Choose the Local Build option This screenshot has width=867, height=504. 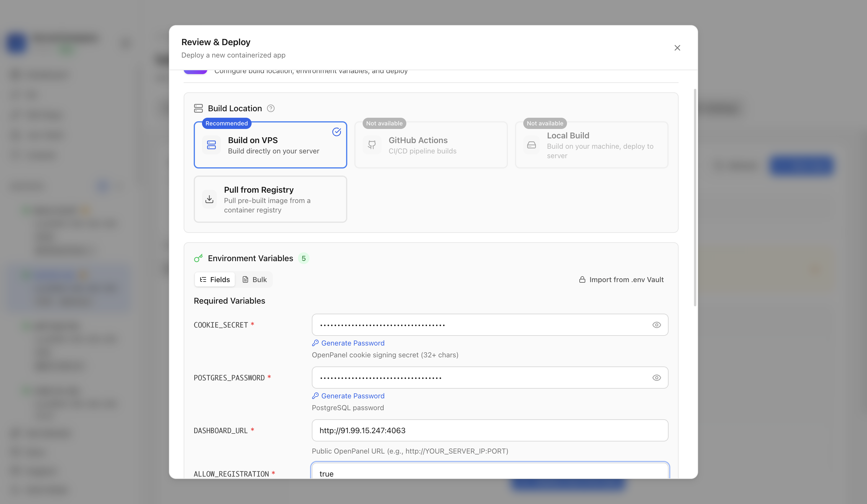[591, 145]
